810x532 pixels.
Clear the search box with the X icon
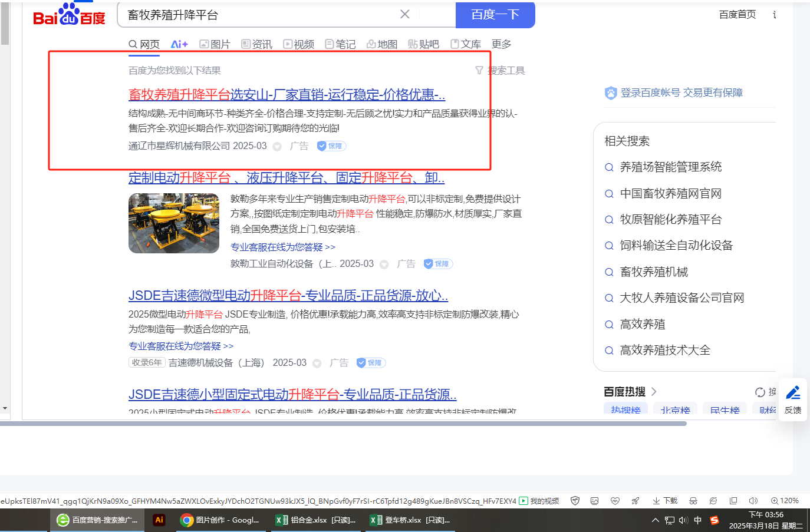pyautogui.click(x=404, y=14)
